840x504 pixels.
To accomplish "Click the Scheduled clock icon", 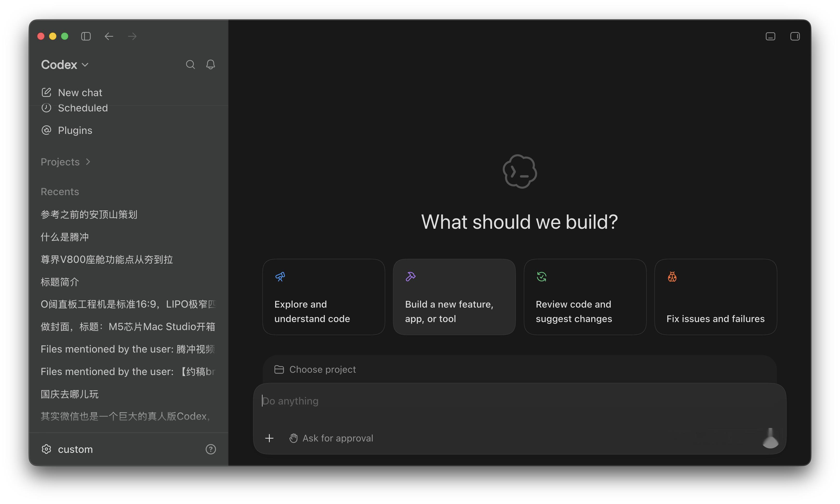I will coord(46,108).
